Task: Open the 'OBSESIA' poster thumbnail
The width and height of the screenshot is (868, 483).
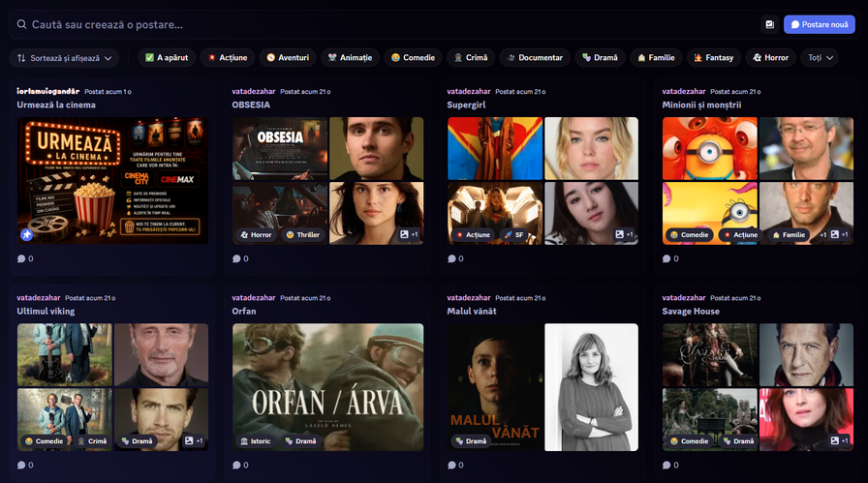Action: click(280, 148)
